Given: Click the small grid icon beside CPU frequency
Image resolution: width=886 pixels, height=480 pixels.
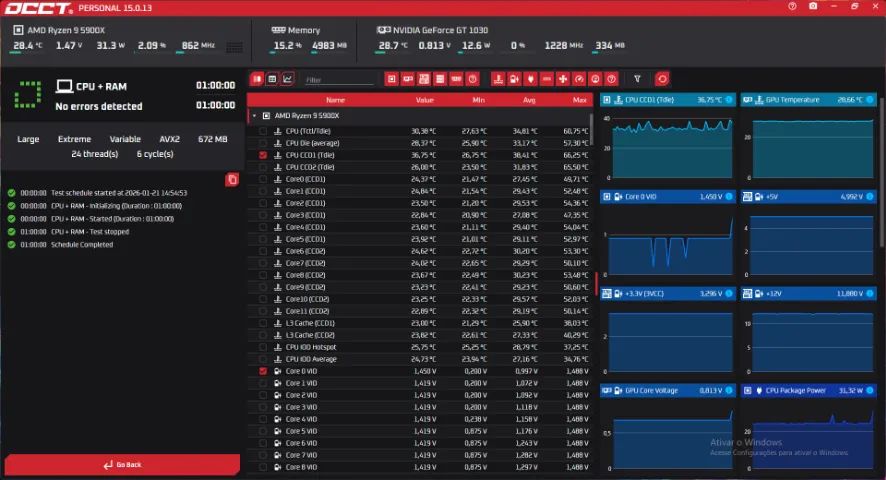Looking at the screenshot, I should [234, 47].
